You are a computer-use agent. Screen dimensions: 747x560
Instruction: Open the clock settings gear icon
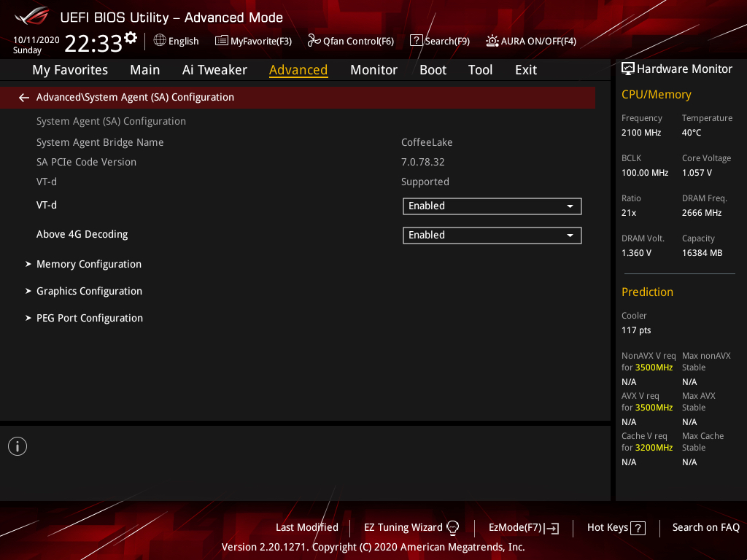pos(131,38)
